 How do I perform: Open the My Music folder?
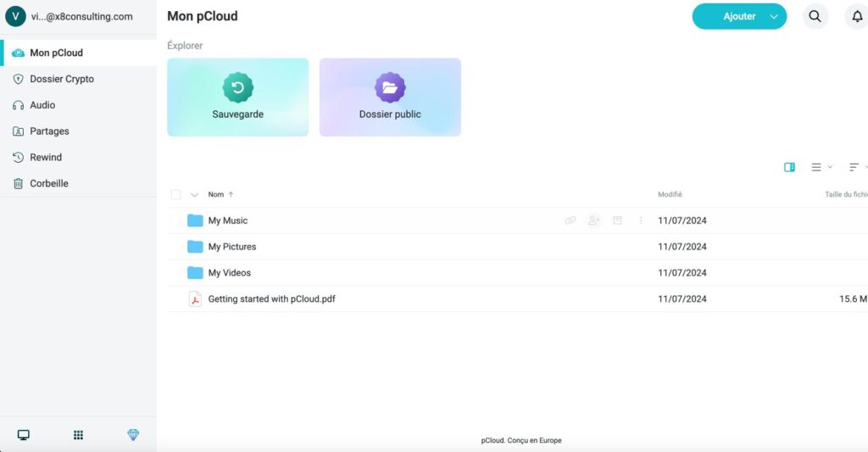[x=227, y=220]
